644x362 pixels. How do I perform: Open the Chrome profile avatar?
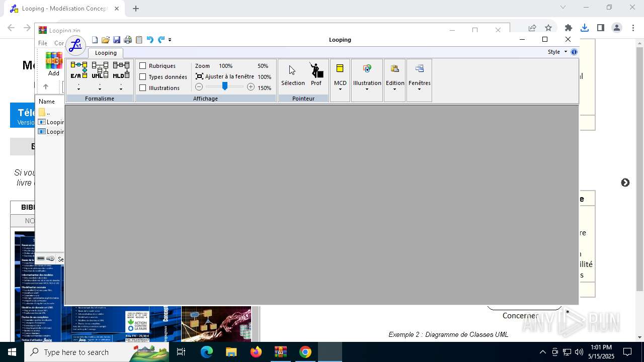click(617, 28)
